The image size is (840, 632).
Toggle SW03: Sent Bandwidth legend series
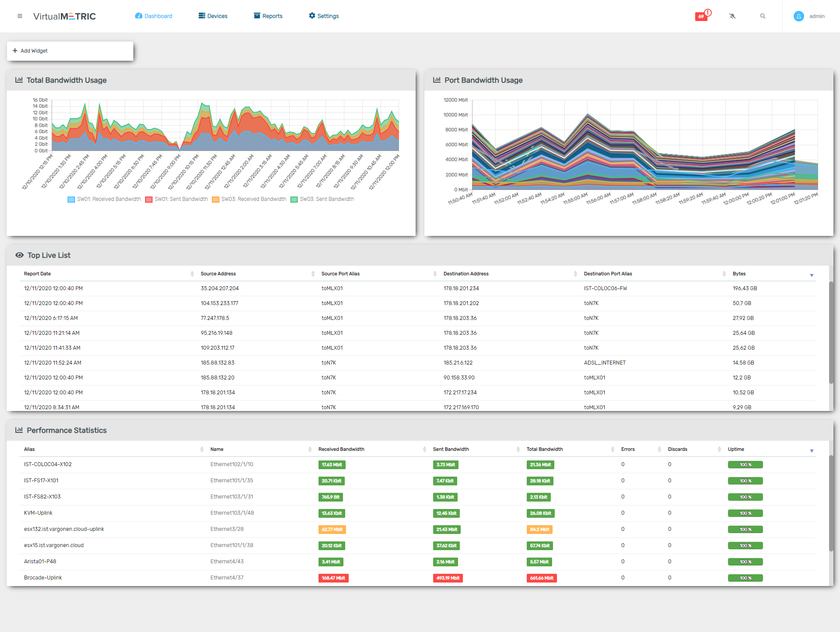coord(326,199)
